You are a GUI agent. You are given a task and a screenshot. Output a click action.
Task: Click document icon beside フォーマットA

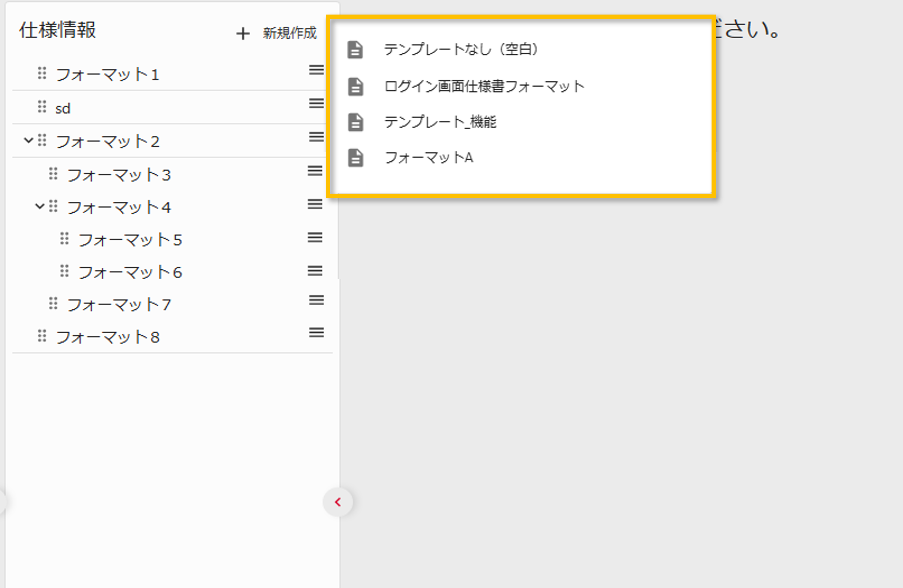[355, 158]
